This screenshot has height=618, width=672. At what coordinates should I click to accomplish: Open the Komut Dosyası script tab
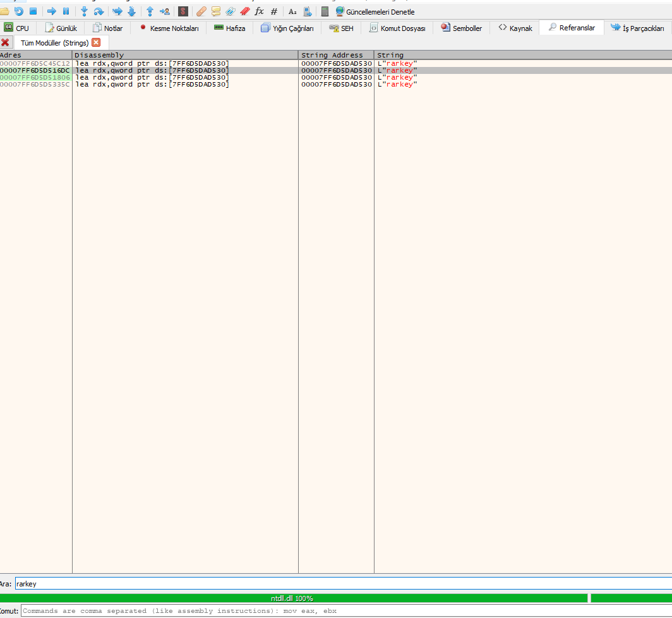[397, 28]
